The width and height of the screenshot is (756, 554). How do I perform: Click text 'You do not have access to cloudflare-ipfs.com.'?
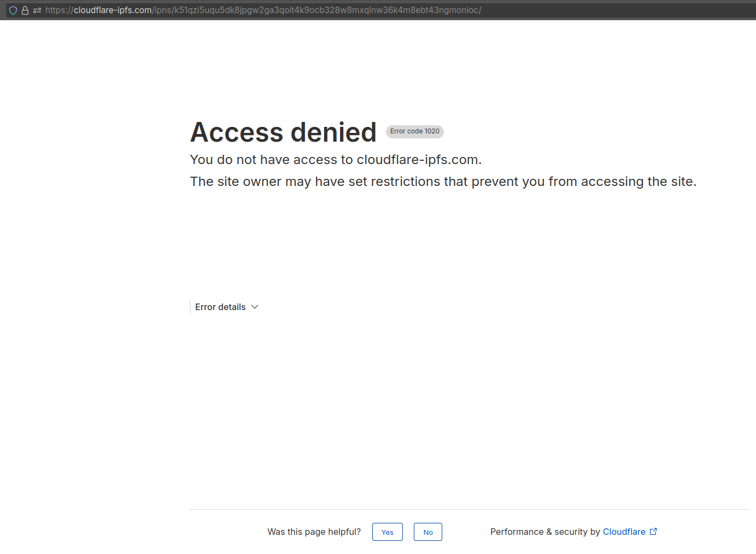(x=336, y=160)
